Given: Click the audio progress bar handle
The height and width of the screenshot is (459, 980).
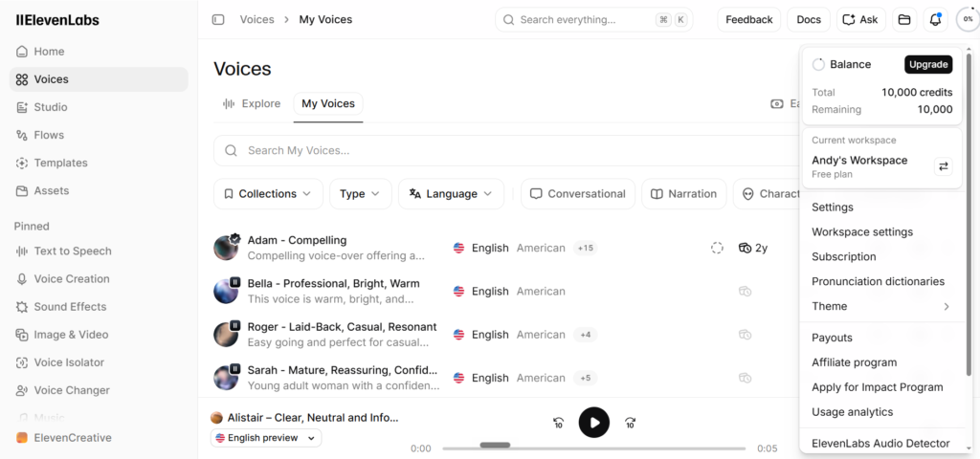Looking at the screenshot, I should tap(495, 445).
